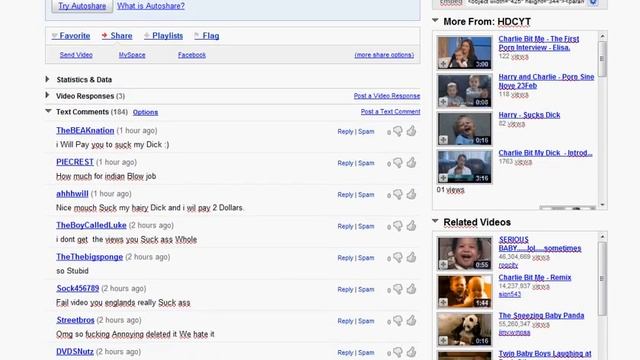Reply to PIECREST's comment
The height and width of the screenshot is (360, 640).
pos(345,163)
